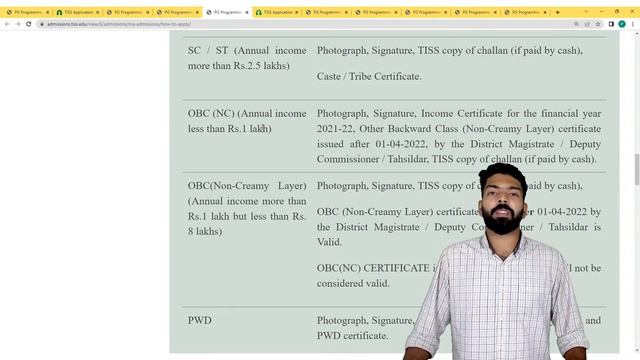Viewport: 640px width, 360px height.
Task: Switch to the PG Programme tab right after the second TISS Application tab
Action: click(x=327, y=13)
